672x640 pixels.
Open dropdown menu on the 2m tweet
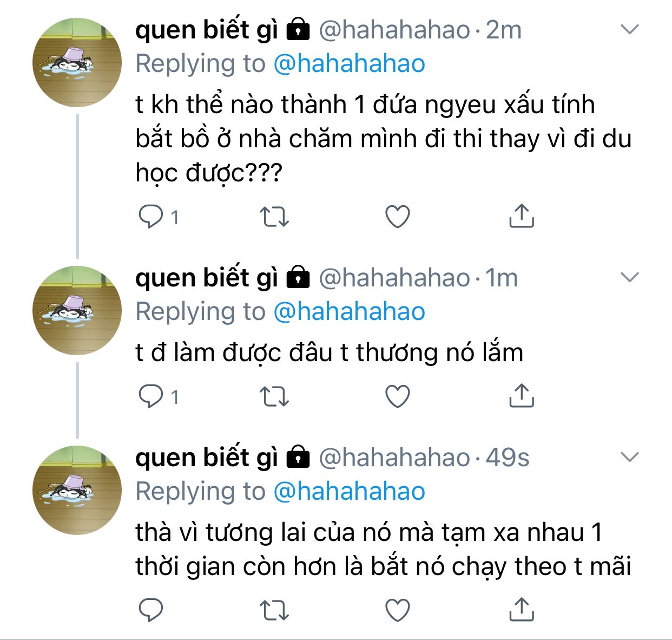[x=630, y=29]
